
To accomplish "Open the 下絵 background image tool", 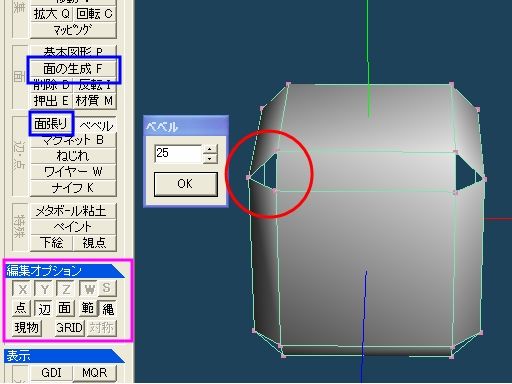I will coord(51,243).
